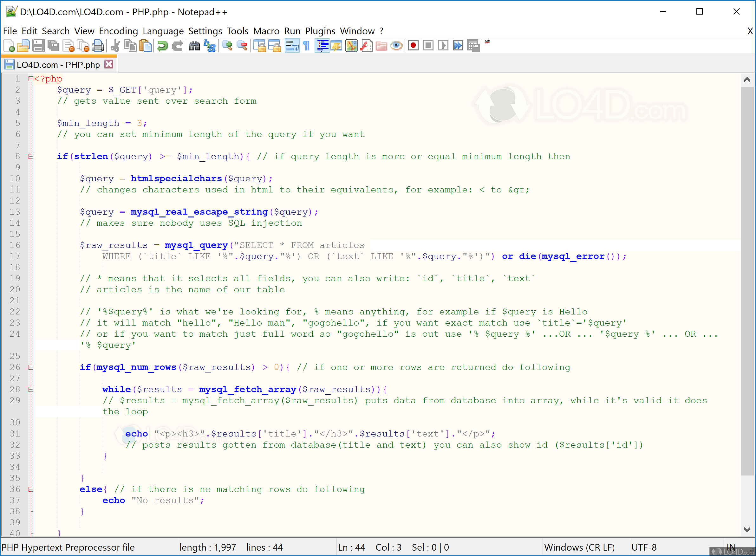
Task: Open the Find dialog via binoculars icon
Action: tap(194, 46)
